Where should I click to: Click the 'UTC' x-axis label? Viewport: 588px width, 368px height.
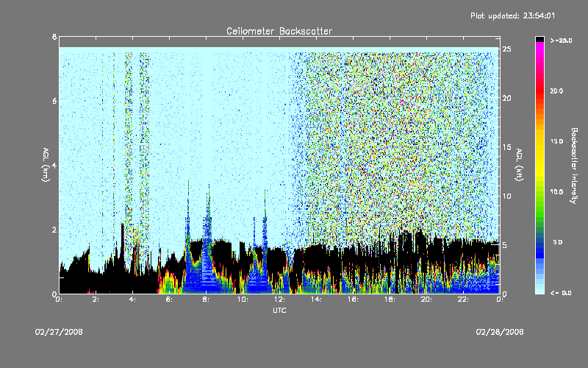coord(279,310)
